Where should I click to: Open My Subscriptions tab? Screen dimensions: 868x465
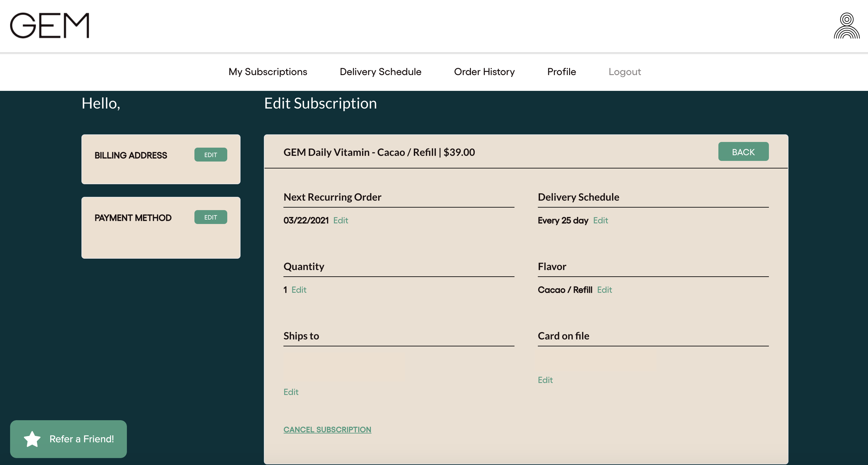click(x=268, y=72)
